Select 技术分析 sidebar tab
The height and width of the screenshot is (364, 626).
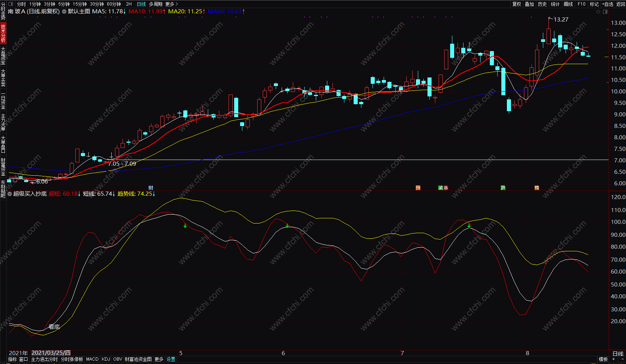[x=3, y=33]
